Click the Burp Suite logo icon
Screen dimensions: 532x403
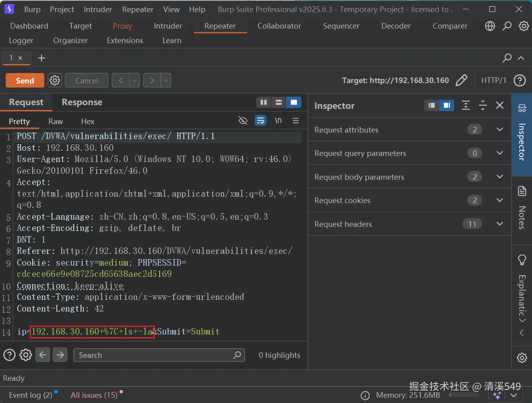pyautogui.click(x=9, y=9)
